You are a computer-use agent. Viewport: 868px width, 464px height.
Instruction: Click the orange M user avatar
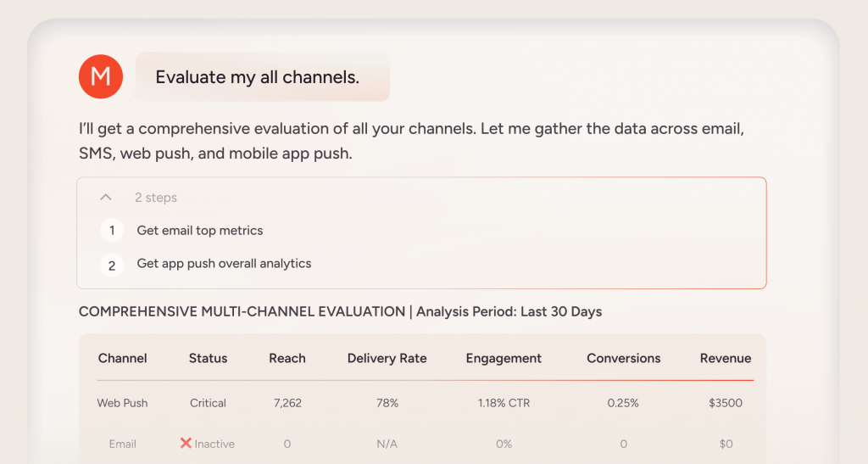coord(100,76)
